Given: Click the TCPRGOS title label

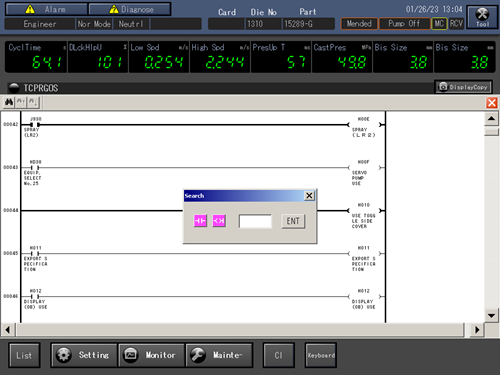Looking at the screenshot, I should 41,88.
